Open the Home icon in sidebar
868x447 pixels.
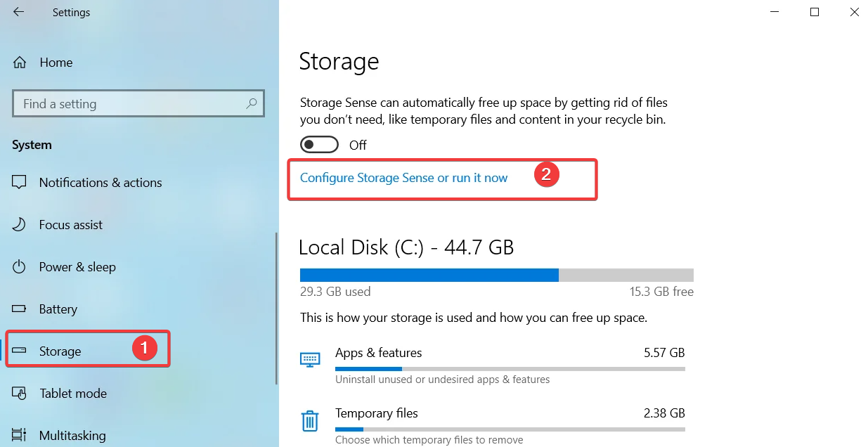click(20, 62)
